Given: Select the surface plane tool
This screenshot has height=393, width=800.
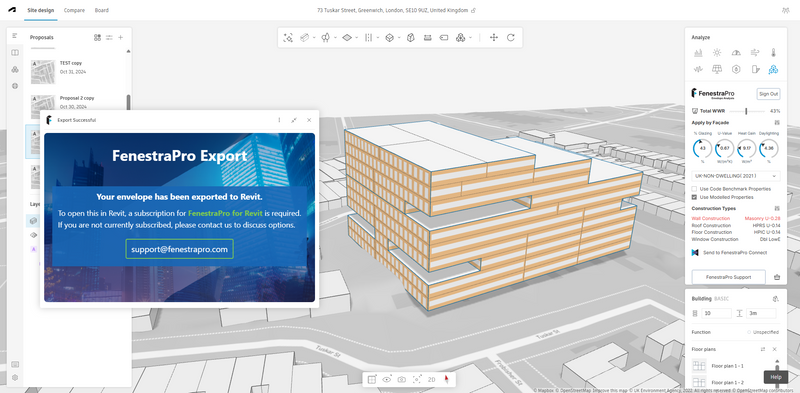Looking at the screenshot, I should [x=347, y=37].
